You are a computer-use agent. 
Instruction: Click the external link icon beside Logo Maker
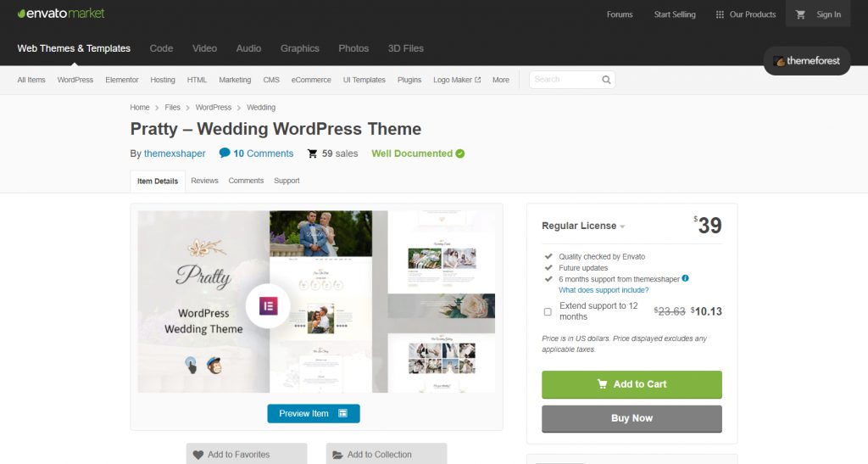pyautogui.click(x=478, y=80)
